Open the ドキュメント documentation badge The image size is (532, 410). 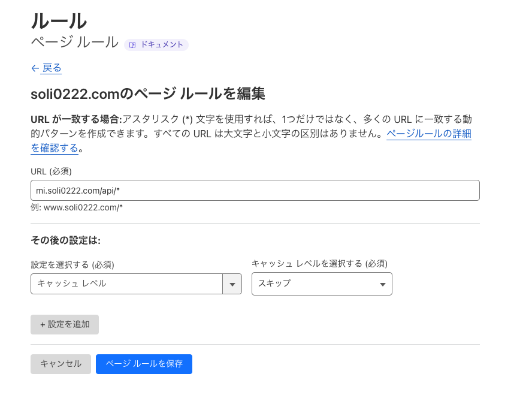pyautogui.click(x=156, y=45)
